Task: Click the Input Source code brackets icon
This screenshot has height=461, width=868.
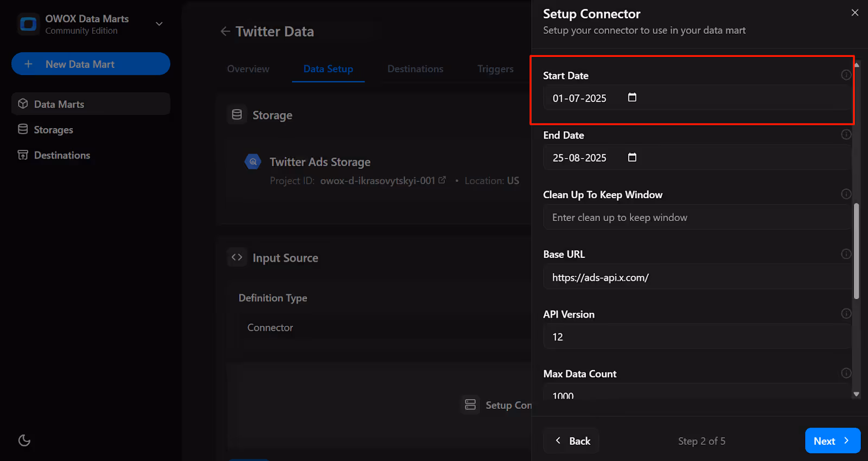Action: (237, 257)
